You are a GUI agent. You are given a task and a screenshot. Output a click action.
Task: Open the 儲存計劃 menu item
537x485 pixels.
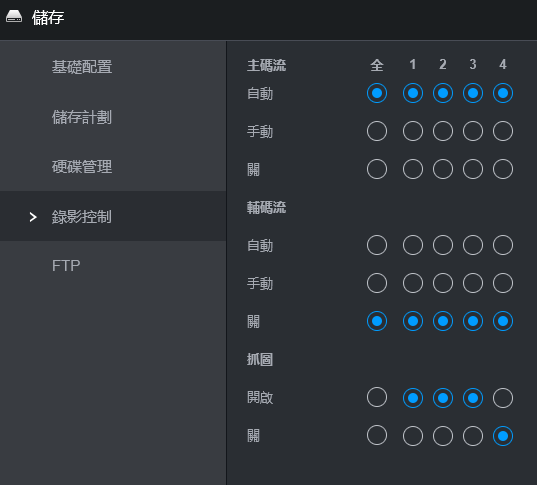click(82, 117)
